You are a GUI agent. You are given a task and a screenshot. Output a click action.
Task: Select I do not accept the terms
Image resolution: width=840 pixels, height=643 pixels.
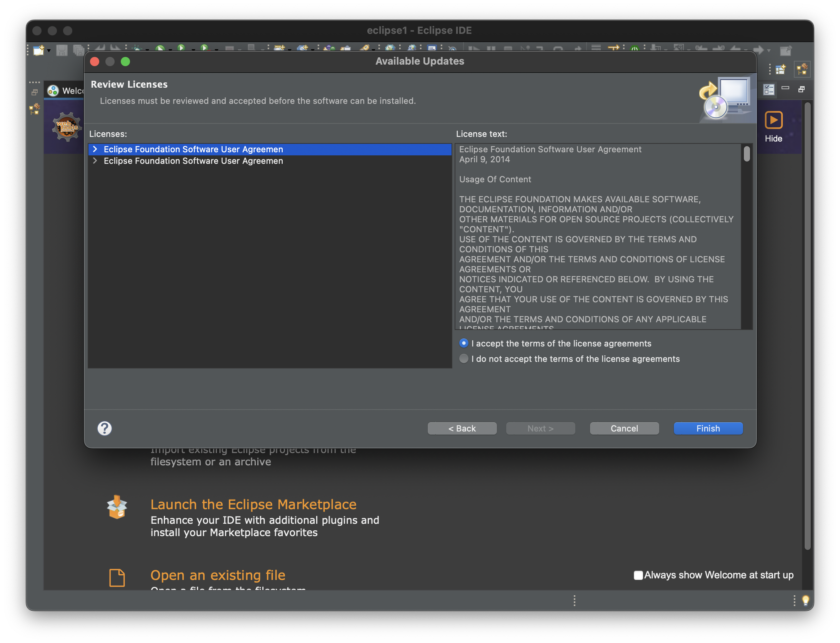(x=464, y=358)
